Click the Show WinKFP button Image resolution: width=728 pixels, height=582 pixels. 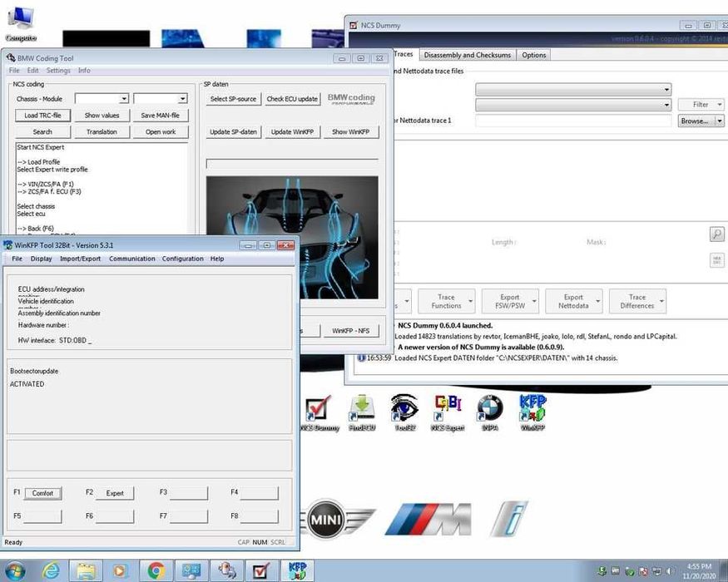(x=350, y=132)
